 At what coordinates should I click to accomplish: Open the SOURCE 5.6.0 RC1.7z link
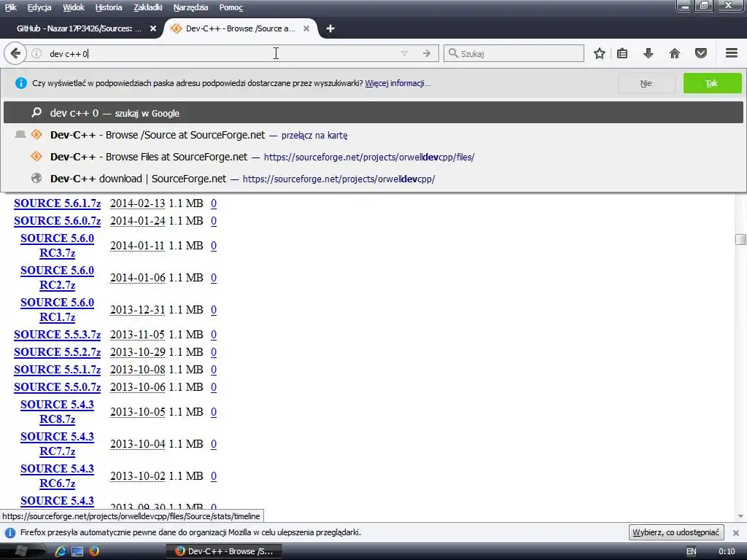click(x=57, y=309)
